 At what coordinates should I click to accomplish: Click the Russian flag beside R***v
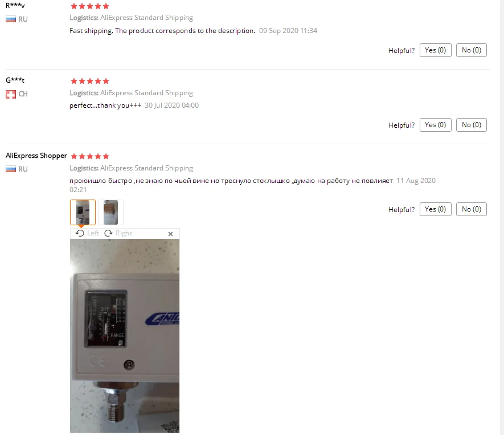click(x=11, y=19)
